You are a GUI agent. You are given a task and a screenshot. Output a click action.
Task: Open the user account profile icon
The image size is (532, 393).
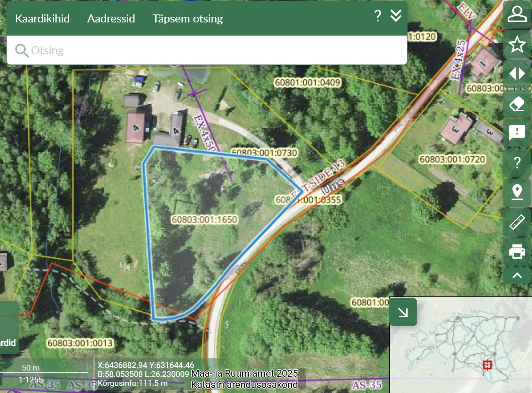[517, 15]
